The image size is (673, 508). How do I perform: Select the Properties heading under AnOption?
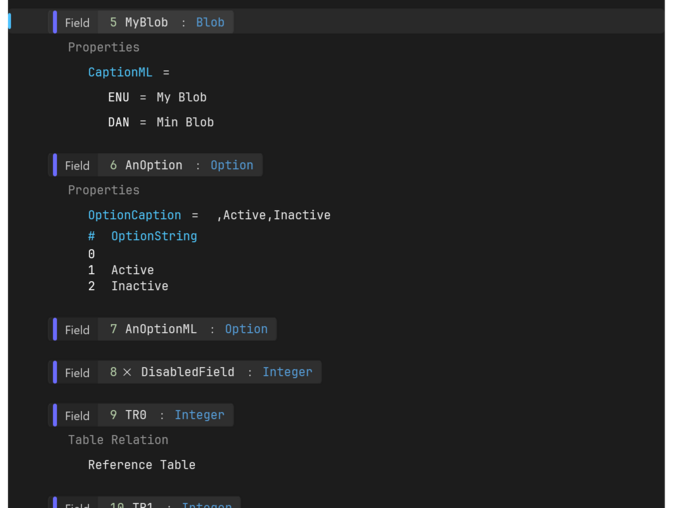(x=104, y=190)
